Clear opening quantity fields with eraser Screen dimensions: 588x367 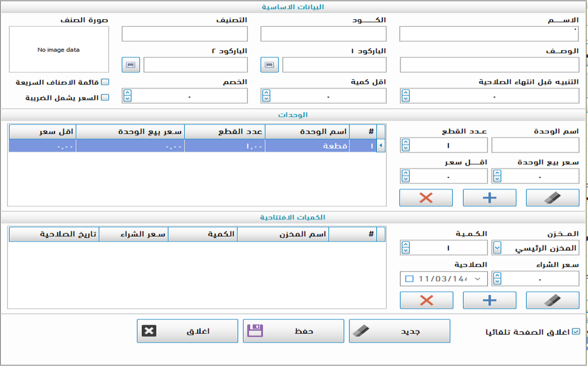[x=552, y=300]
